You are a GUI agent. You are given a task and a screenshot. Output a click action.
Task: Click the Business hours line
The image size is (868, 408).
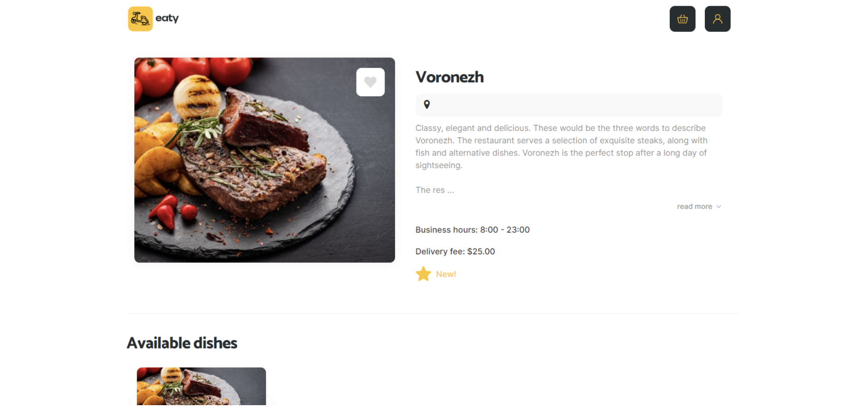tap(472, 230)
